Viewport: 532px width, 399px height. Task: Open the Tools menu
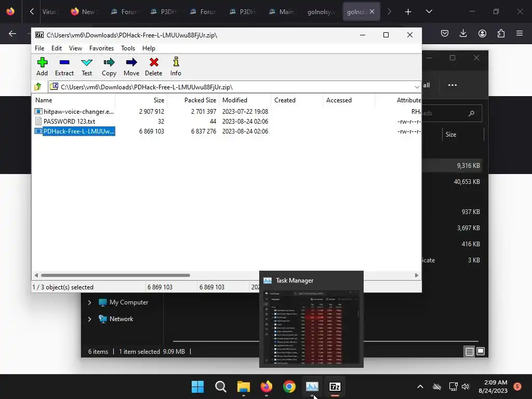(128, 48)
